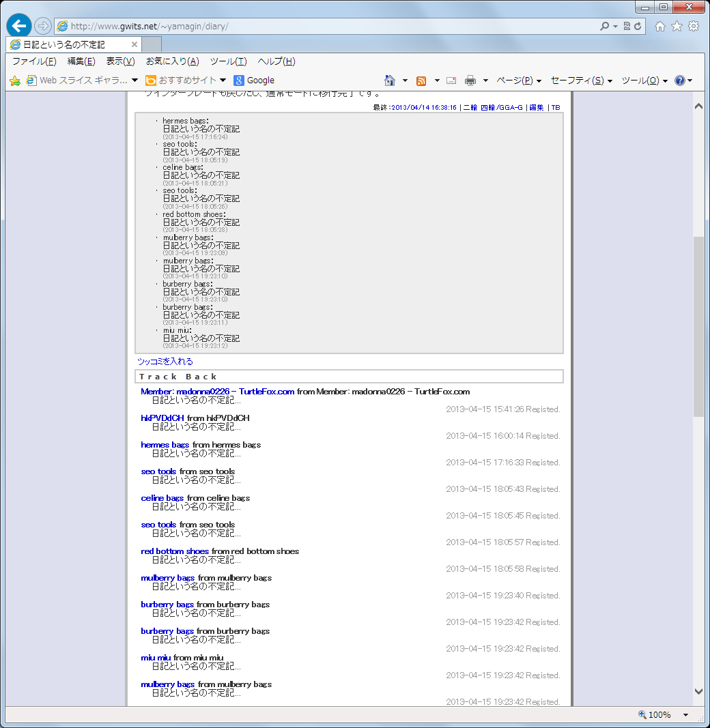
Task: Click the address bar URL field
Action: (x=328, y=26)
